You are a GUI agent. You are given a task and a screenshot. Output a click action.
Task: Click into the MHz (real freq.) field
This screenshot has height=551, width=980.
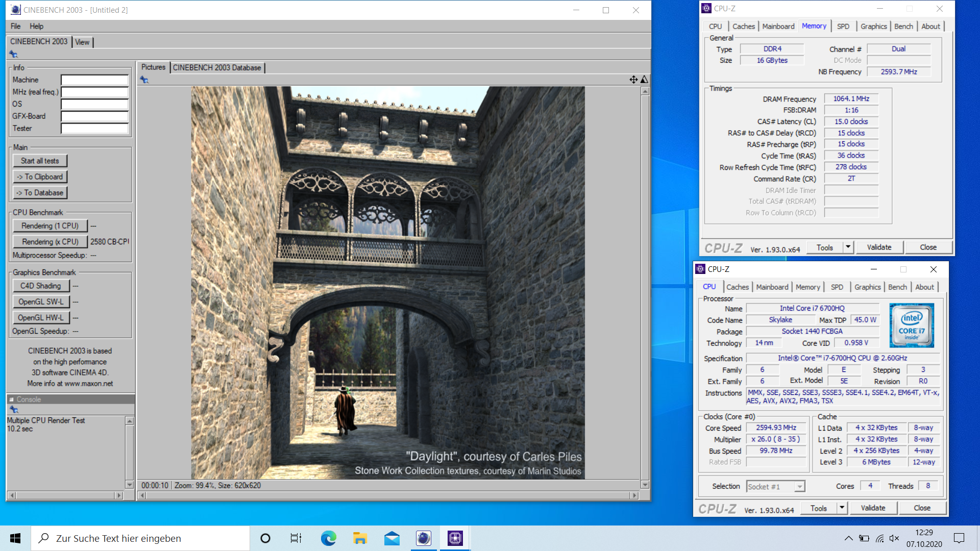94,92
